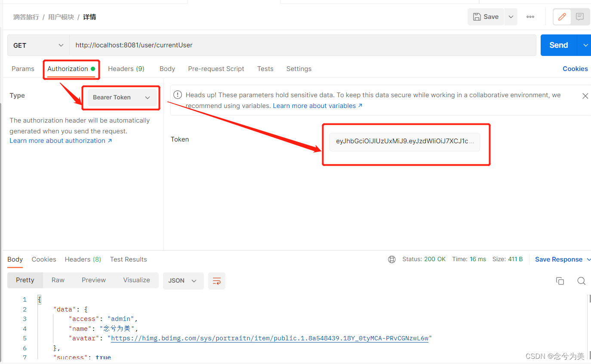
Task: Send the request
Action: tap(559, 45)
